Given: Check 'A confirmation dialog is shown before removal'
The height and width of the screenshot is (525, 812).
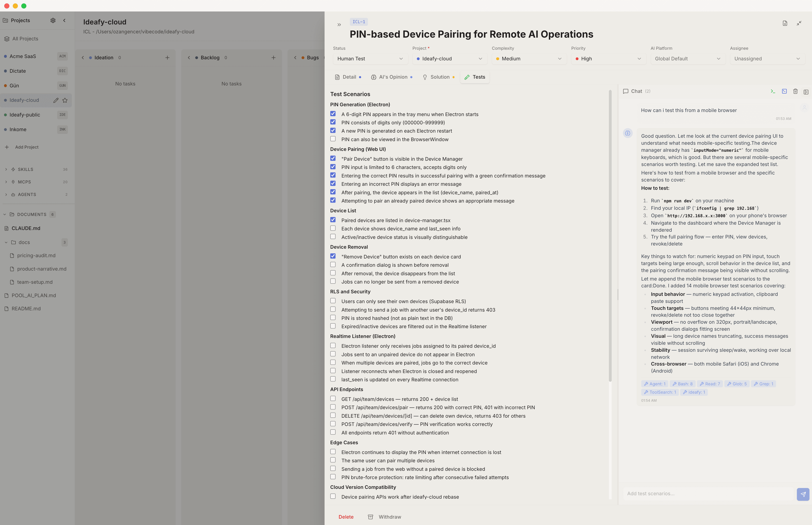Looking at the screenshot, I should (x=333, y=265).
